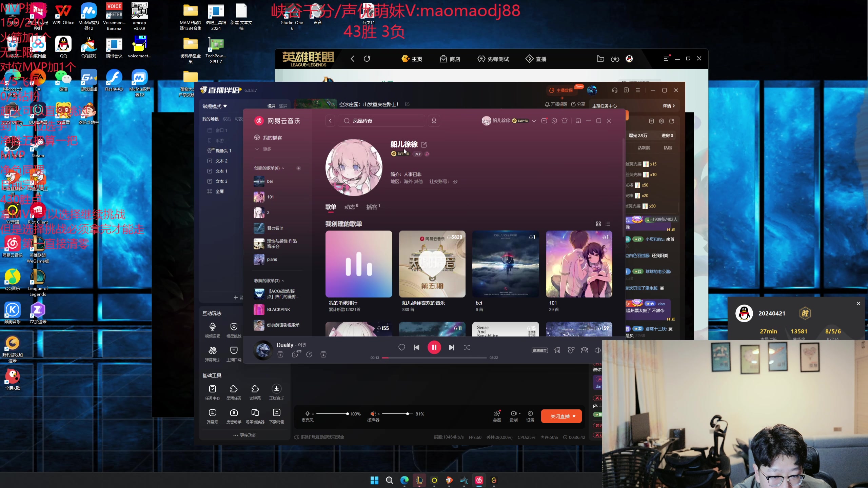Share the current song icon
The image size is (868, 488).
[309, 354]
